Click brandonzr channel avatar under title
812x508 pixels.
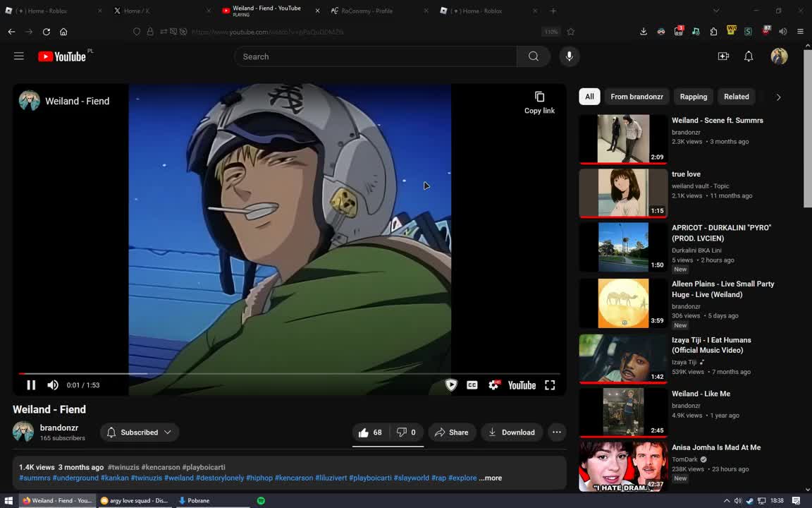tap(23, 432)
